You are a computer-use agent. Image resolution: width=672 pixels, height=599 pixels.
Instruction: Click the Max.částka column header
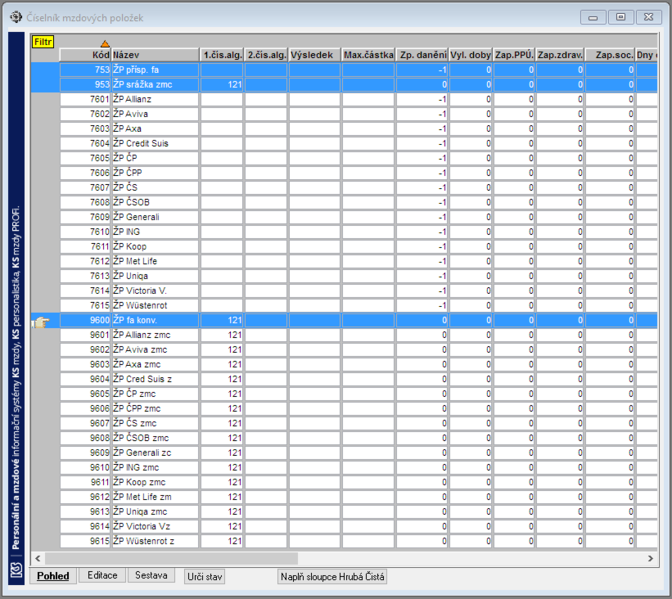[x=368, y=55]
